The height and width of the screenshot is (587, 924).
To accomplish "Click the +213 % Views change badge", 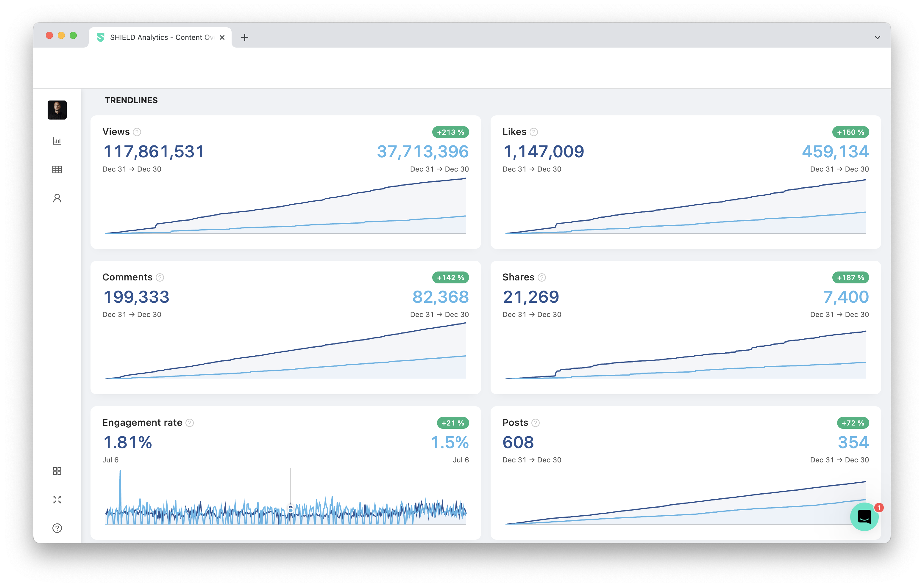I will [450, 132].
